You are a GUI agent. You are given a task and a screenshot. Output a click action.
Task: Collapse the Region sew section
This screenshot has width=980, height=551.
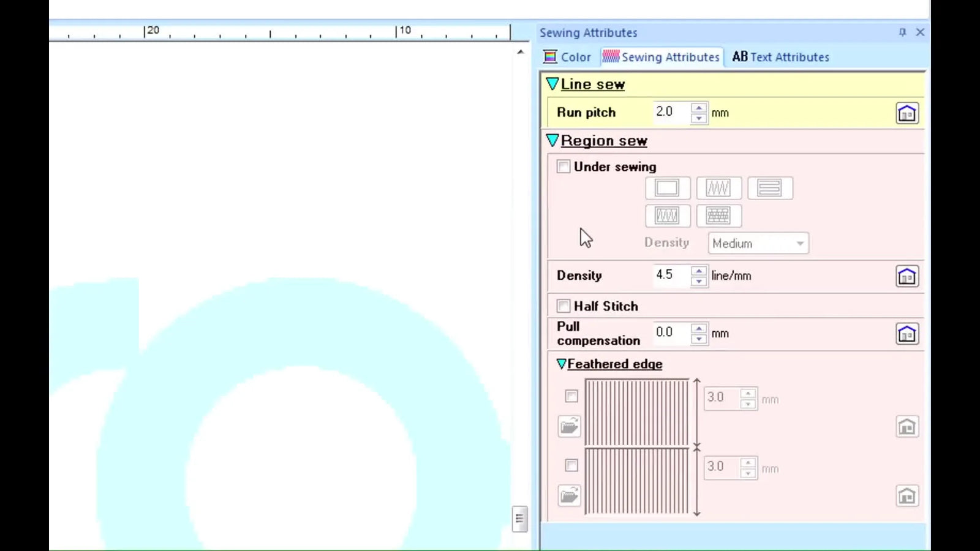pos(552,140)
